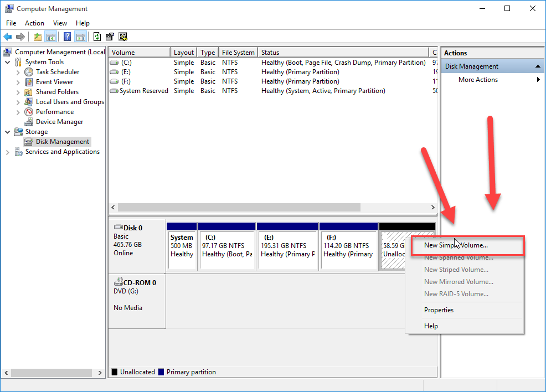Viewport: 546px width, 392px height.
Task: Click Properties in the context menu
Action: 439,310
